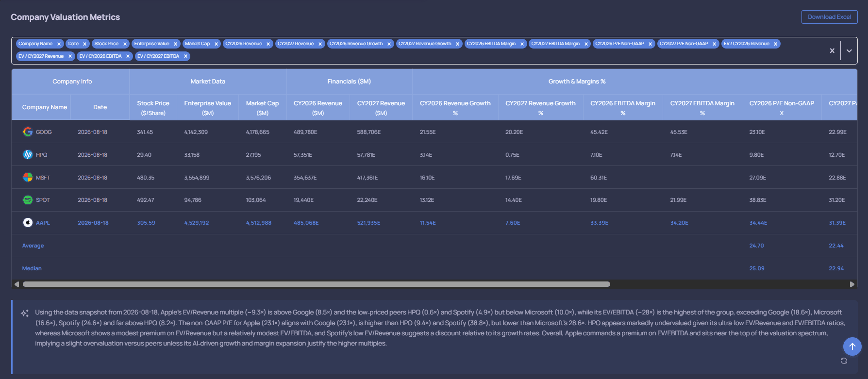Clear all selected column tags
The width and height of the screenshot is (868, 379).
point(832,50)
